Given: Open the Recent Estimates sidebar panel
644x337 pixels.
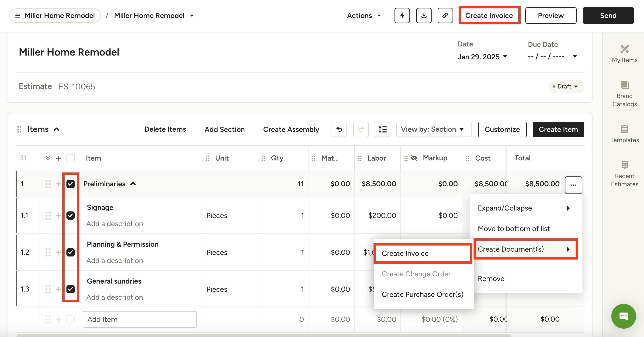Looking at the screenshot, I should (x=624, y=174).
